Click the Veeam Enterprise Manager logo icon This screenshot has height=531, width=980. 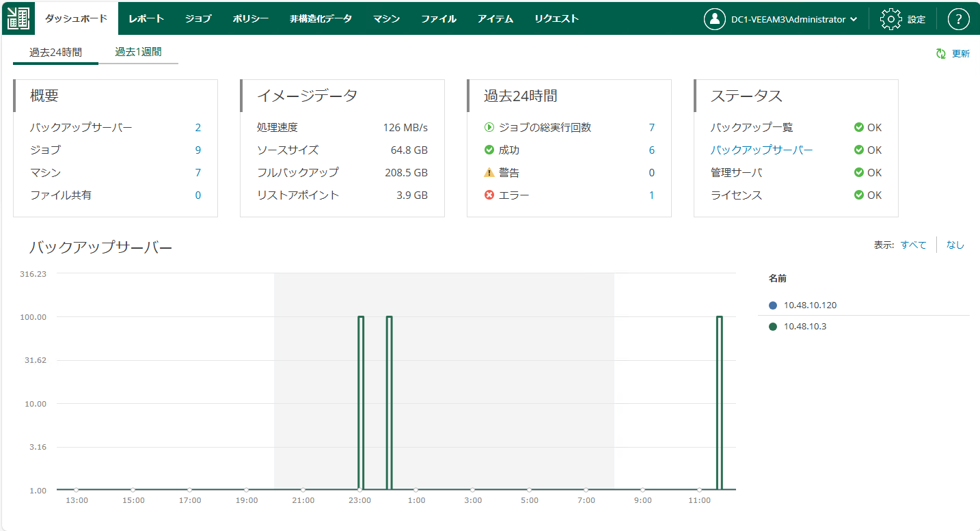pos(18,19)
